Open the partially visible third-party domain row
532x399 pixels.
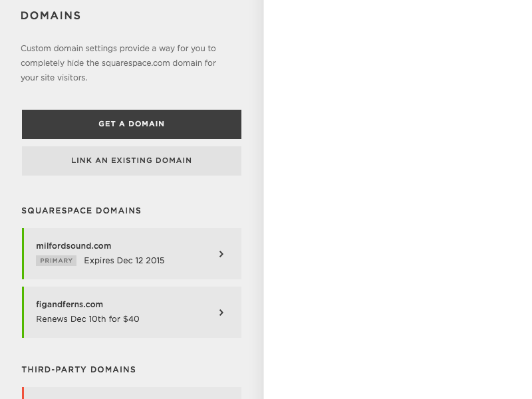[132, 393]
